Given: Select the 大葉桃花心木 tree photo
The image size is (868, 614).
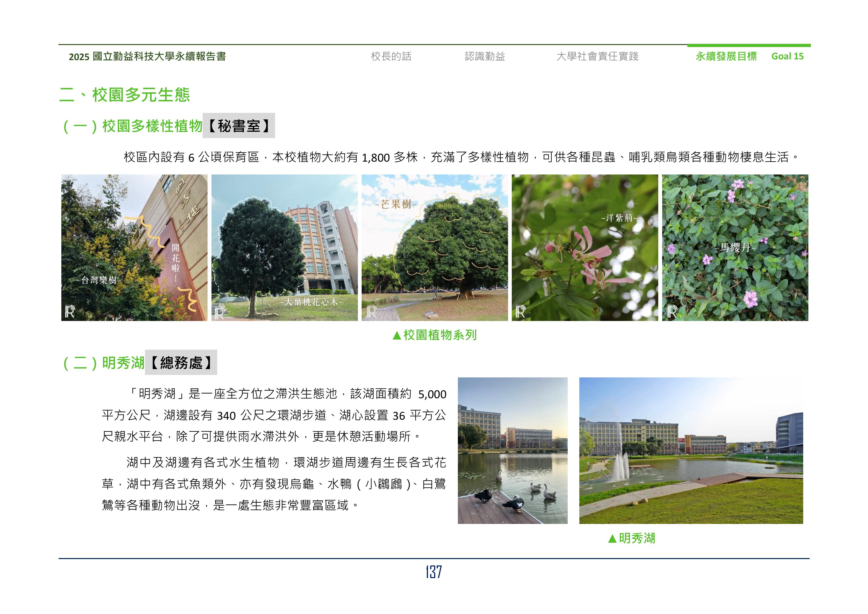Looking at the screenshot, I should 284,247.
